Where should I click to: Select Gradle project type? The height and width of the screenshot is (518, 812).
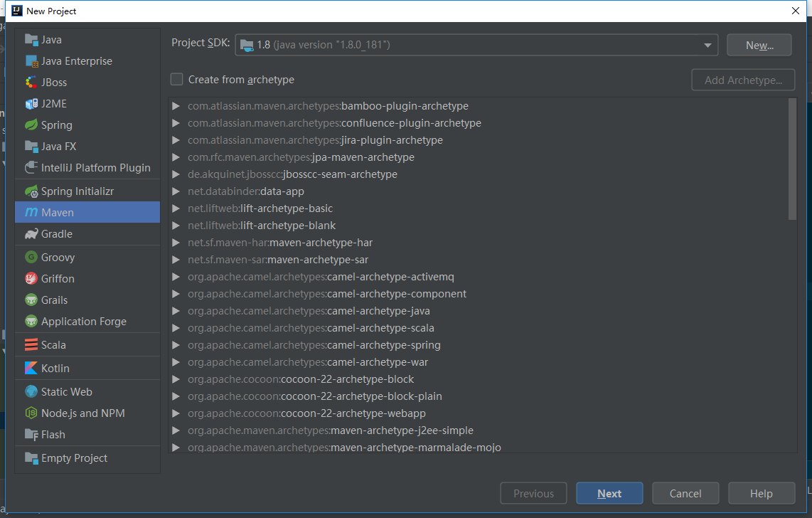[87, 234]
